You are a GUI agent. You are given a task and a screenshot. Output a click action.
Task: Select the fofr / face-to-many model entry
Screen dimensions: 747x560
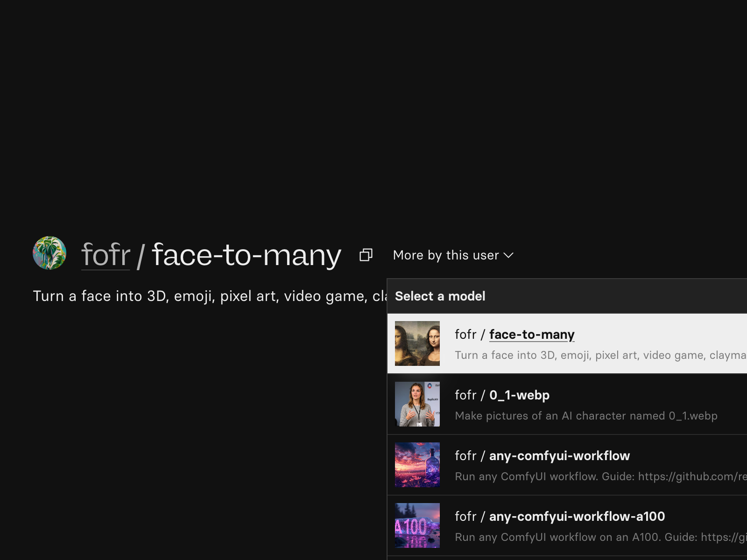tap(567, 343)
